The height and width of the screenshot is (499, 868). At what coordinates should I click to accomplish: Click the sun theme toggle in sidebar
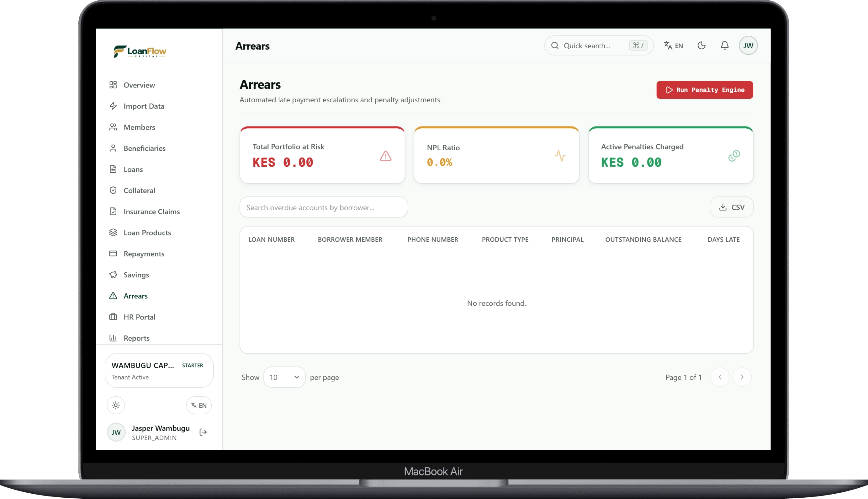click(116, 405)
